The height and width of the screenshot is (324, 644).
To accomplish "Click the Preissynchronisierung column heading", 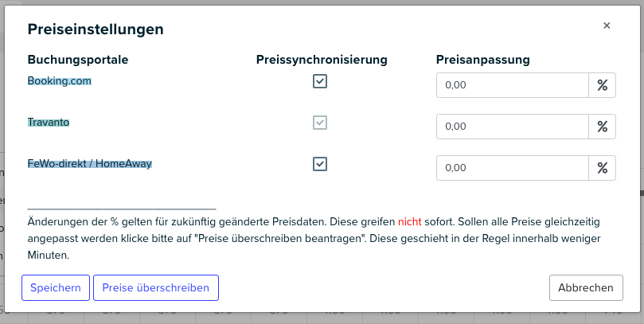I will pos(322,60).
